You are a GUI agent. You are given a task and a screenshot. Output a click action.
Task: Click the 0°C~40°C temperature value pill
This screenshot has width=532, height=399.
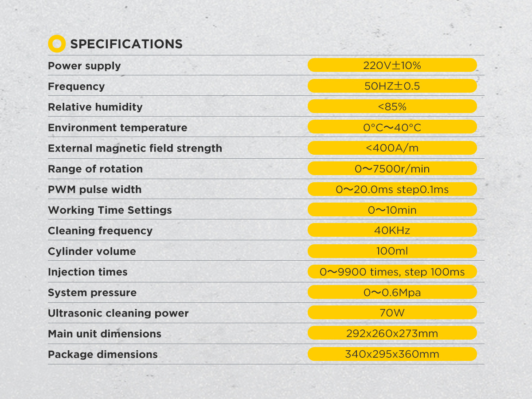pos(392,128)
